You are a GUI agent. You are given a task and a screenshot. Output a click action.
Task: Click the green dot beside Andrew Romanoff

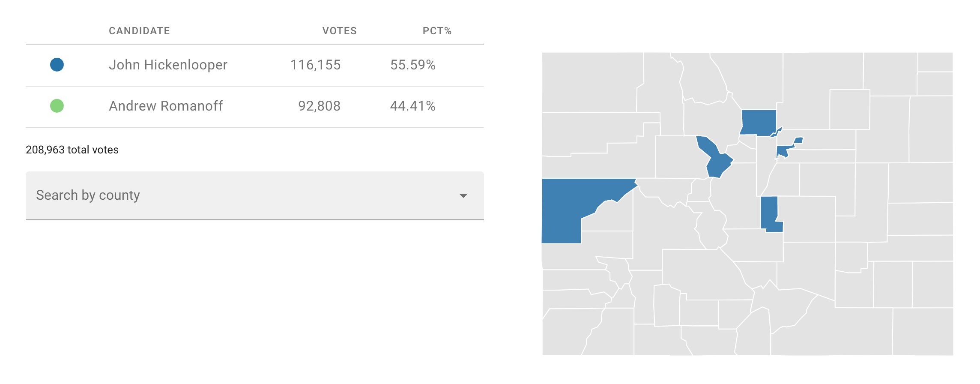pyautogui.click(x=57, y=106)
